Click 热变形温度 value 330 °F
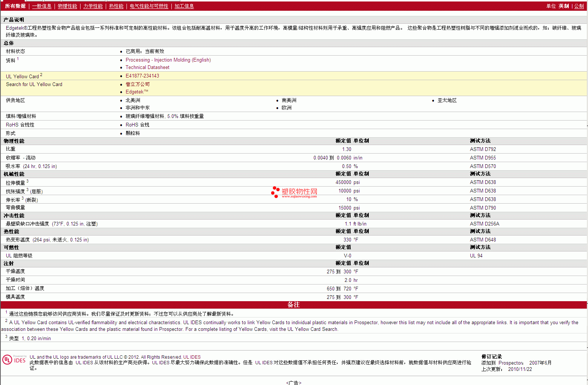Image resolution: width=588 pixels, height=385 pixels. (x=351, y=240)
